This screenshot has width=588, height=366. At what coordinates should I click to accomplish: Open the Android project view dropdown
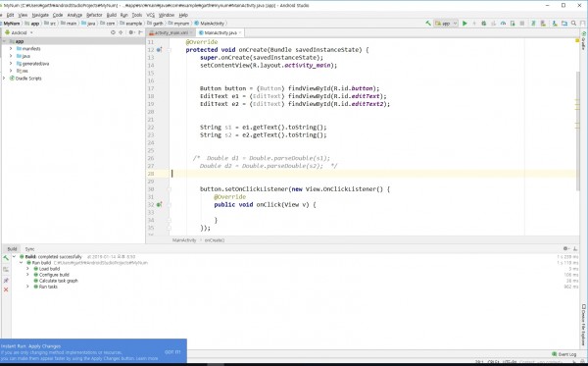19,32
